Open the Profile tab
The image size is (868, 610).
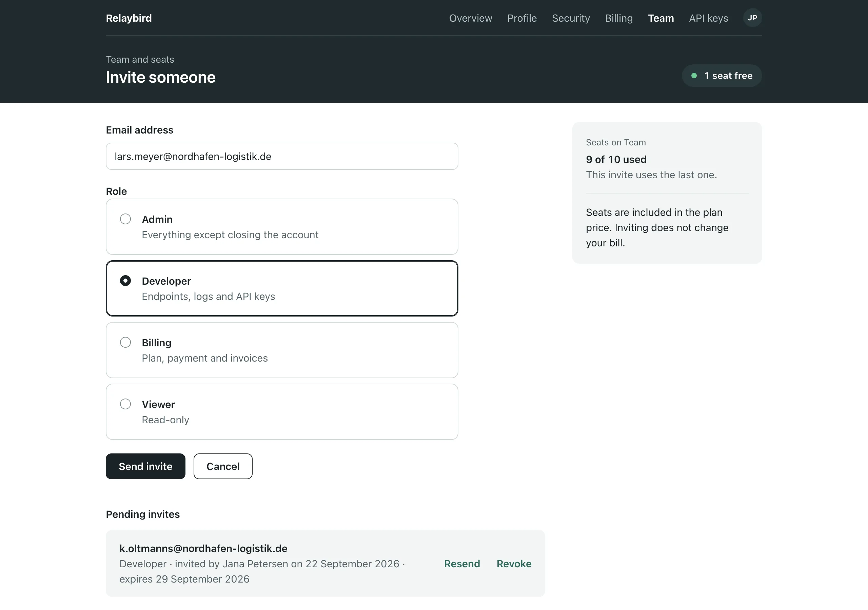click(x=522, y=18)
